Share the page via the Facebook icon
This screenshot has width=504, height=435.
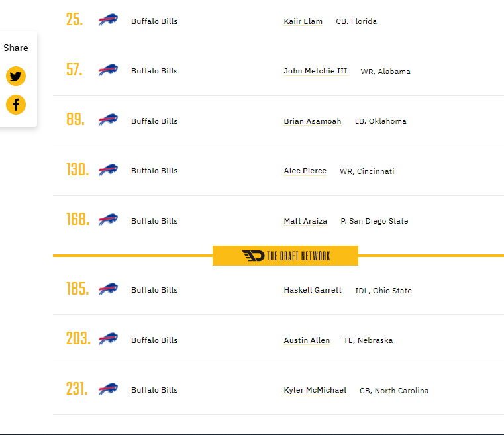pyautogui.click(x=16, y=105)
